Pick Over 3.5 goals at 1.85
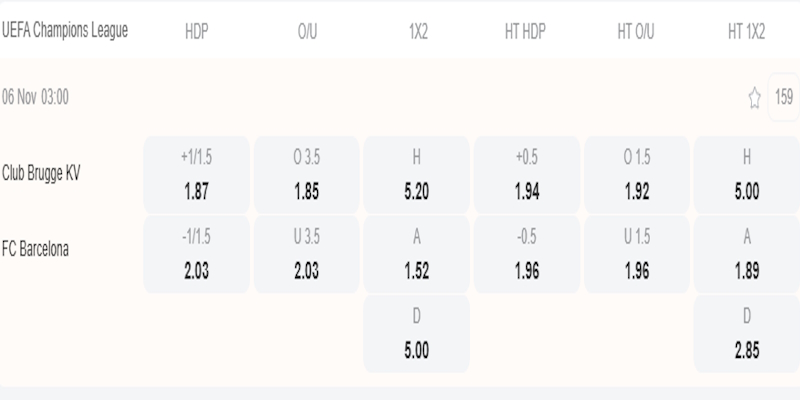Screen dimensions: 800x400 click(x=307, y=174)
